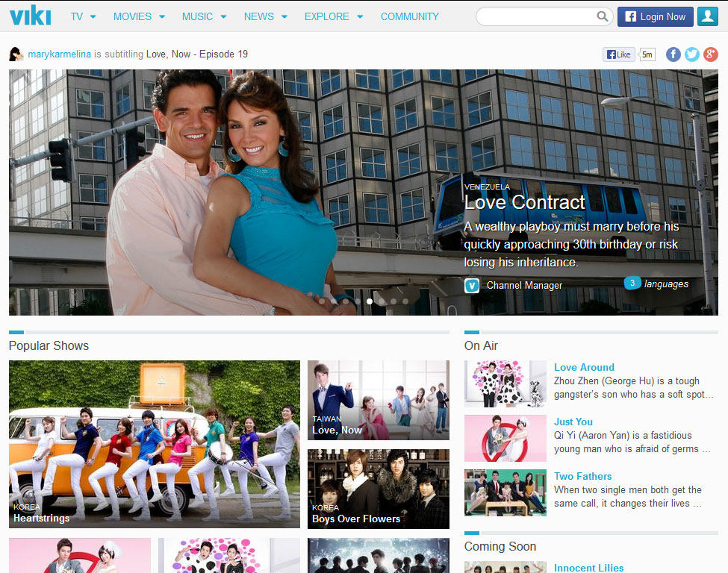Open the Love Around show link
This screenshot has height=573, width=728.
584,367
